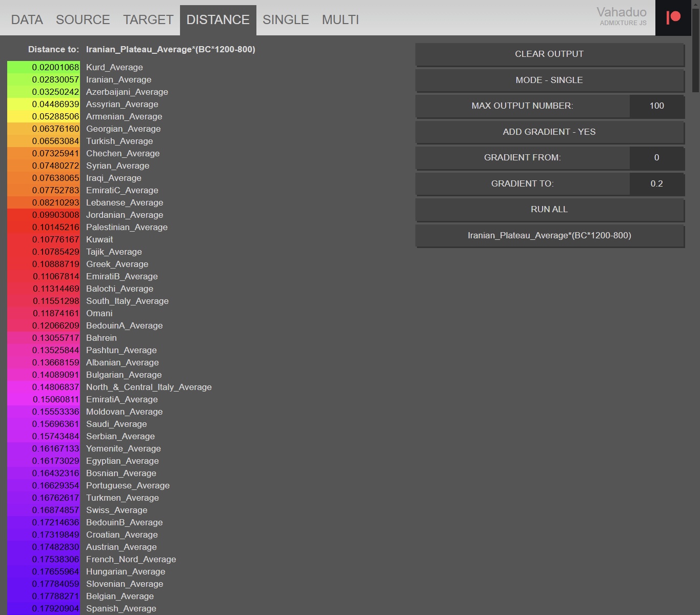Click the Spanish_Average label
Screen dimensions: 700x615
click(121, 609)
